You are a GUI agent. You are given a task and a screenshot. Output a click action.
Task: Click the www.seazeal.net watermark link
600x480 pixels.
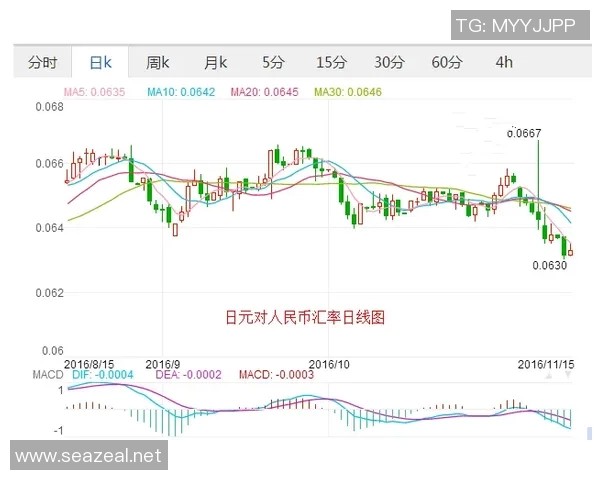point(88,456)
